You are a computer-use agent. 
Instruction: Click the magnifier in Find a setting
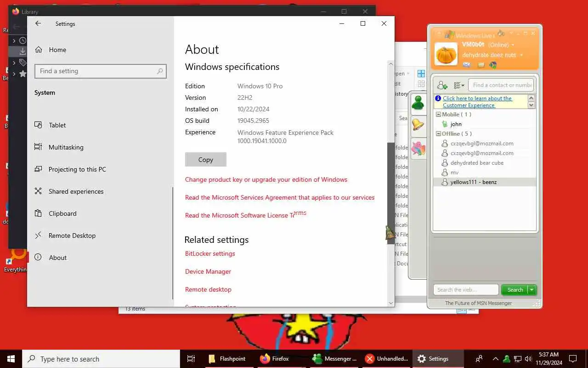pyautogui.click(x=160, y=71)
